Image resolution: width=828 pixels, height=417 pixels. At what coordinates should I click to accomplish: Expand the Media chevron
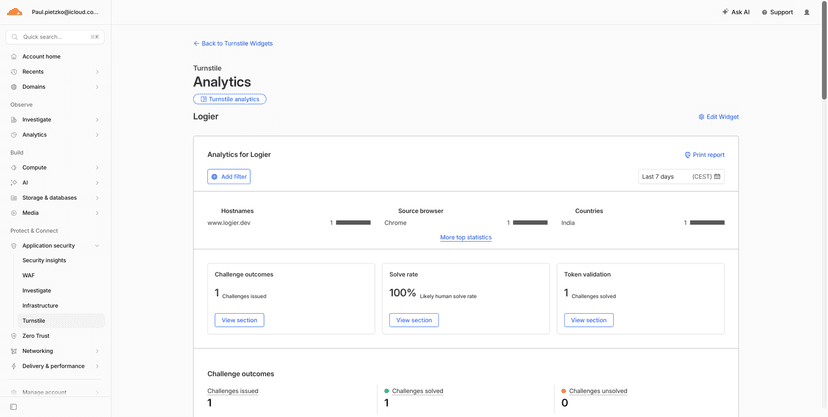(x=97, y=213)
